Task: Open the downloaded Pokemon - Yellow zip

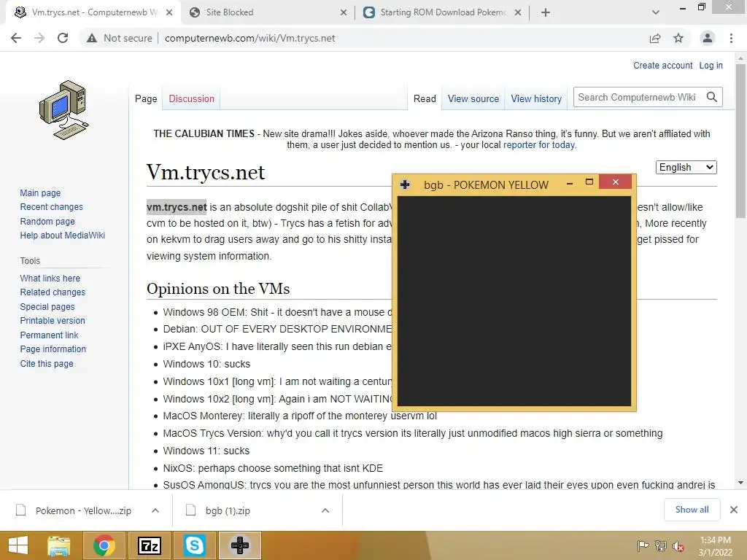Action: (74, 510)
